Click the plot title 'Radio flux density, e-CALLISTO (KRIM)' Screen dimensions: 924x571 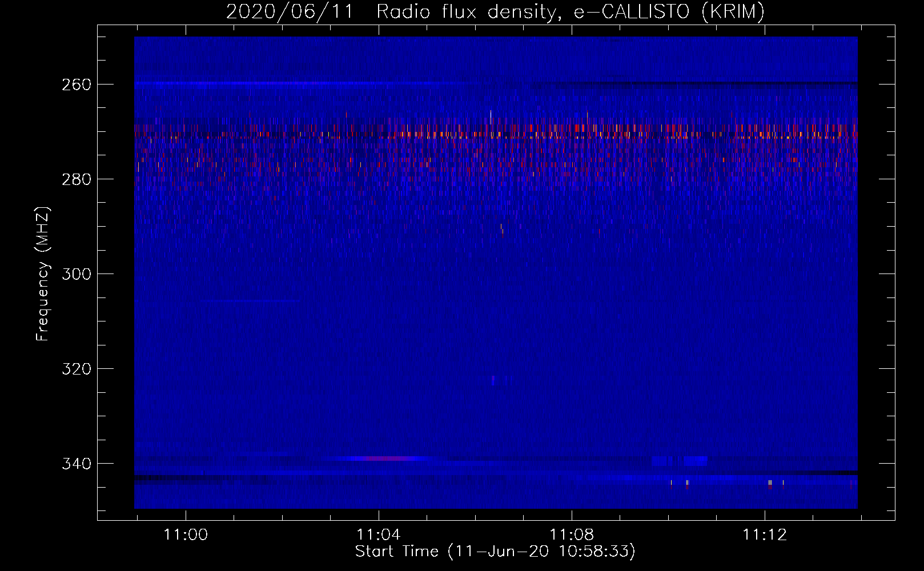571,11
